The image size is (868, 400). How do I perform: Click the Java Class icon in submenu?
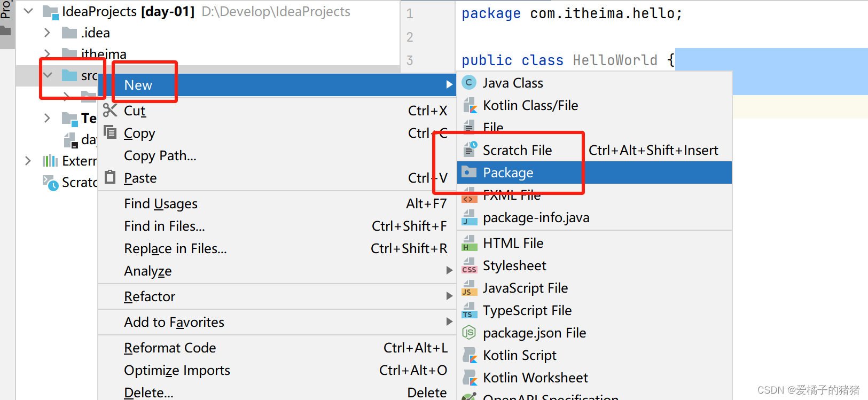469,83
